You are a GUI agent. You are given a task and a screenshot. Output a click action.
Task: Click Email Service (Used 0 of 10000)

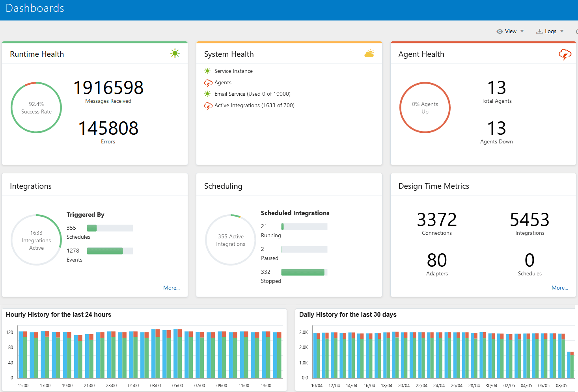point(252,94)
